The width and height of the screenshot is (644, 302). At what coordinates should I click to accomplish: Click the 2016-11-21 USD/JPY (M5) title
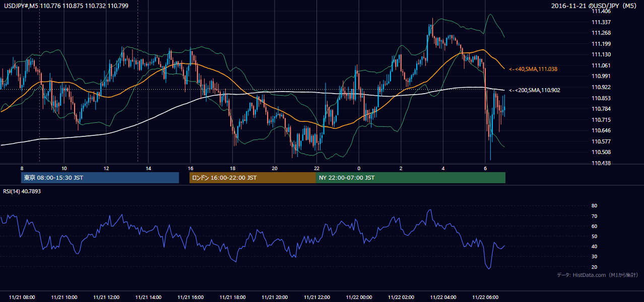tap(595, 6)
